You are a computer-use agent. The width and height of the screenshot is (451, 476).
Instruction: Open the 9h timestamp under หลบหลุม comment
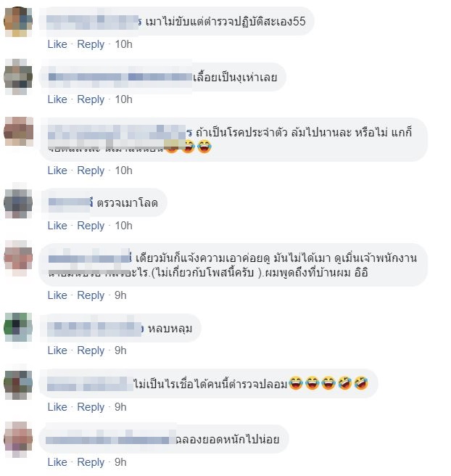tap(120, 350)
